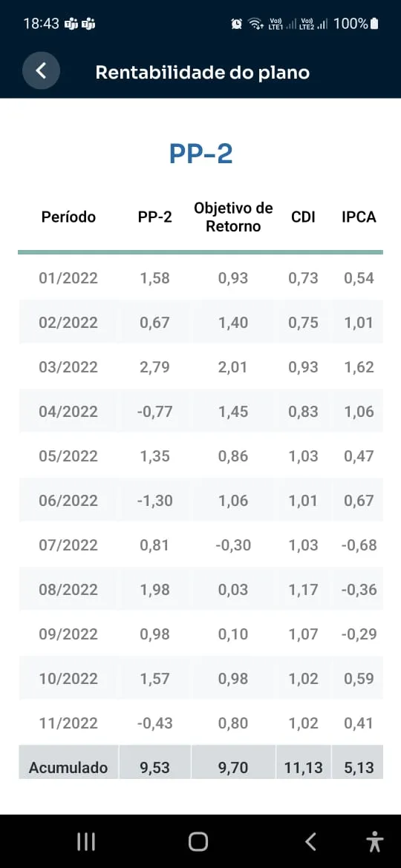Tap the accumulated CDI value 11,13
Image resolution: width=401 pixels, height=868 pixels.
tap(304, 768)
